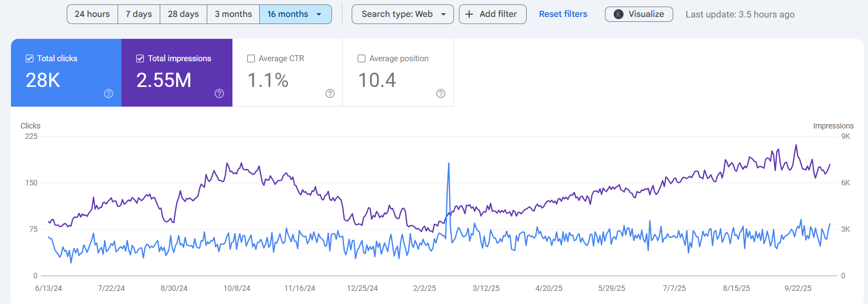Expand the 16 months date range arrow

(x=319, y=14)
